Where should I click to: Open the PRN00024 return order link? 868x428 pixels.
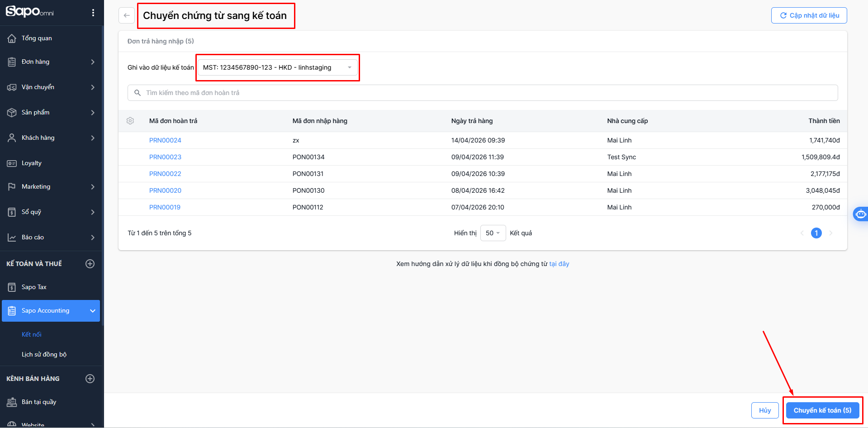(x=165, y=140)
